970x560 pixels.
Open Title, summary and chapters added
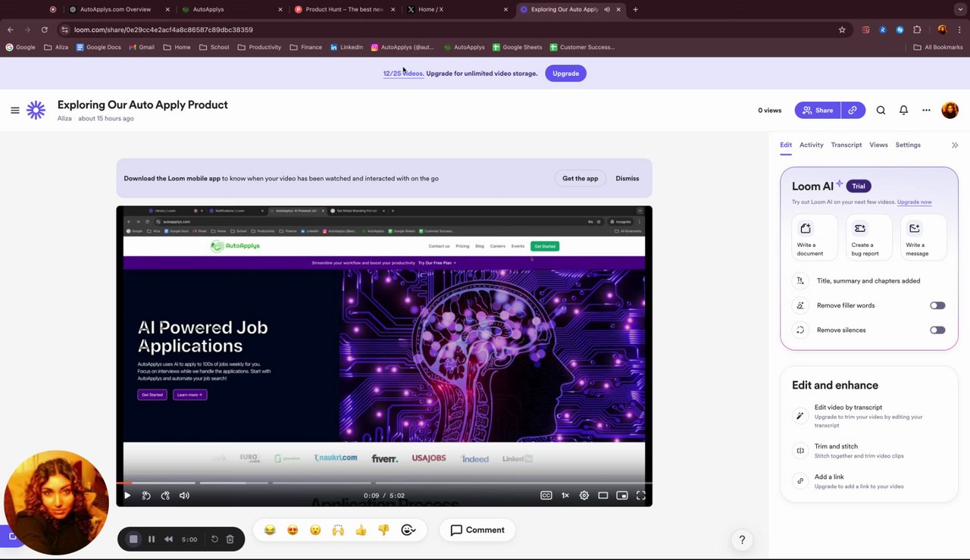[x=868, y=281]
